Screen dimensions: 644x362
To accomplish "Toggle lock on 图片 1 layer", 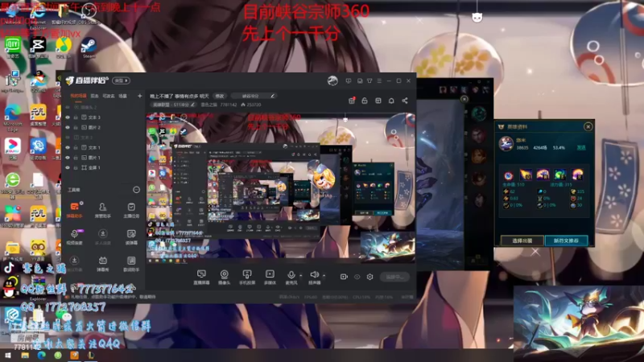I will click(76, 158).
